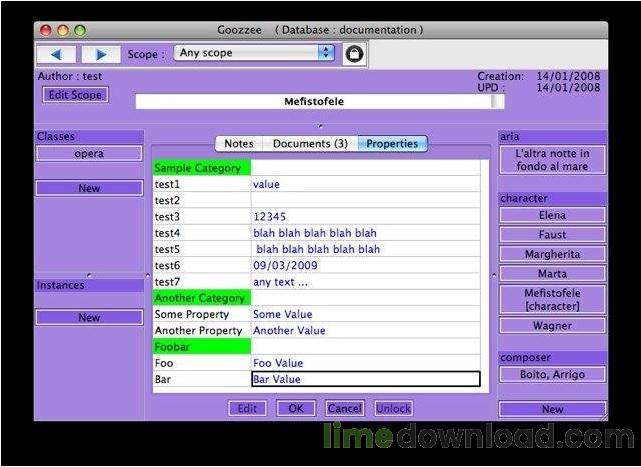Click the left panel splitter handle
Screen dimensions: 641x467
click(x=148, y=275)
